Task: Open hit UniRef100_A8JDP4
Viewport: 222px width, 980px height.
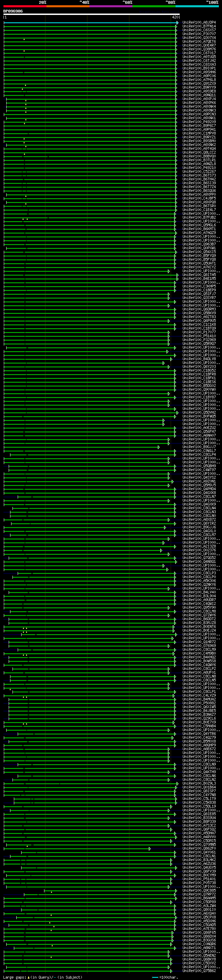Action: tap(199, 23)
